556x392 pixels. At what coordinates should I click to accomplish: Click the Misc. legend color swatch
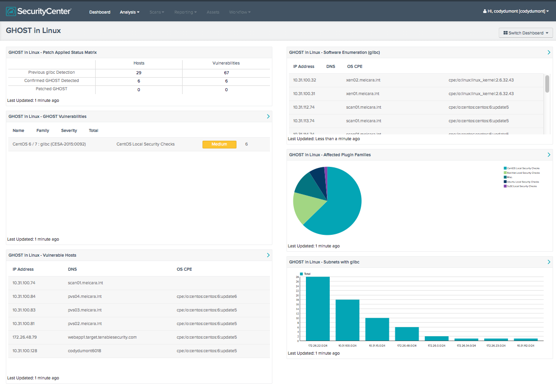(x=505, y=177)
